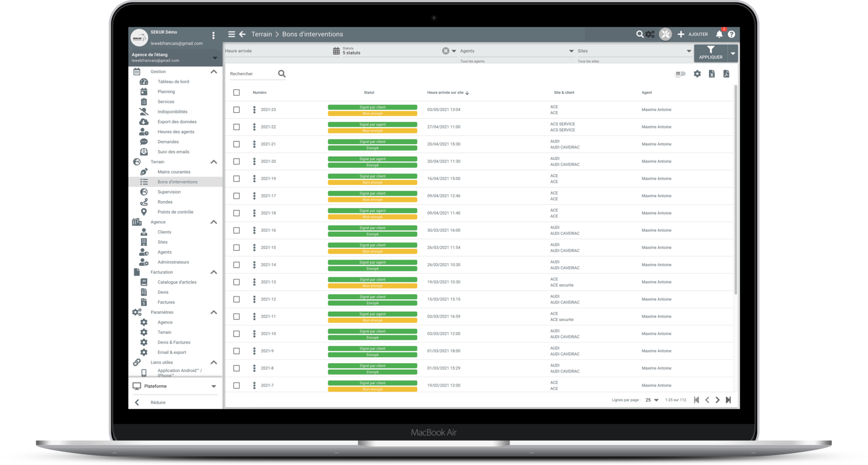Screen dimensions: 868x465
Task: Select Planning from the sidebar
Action: (166, 92)
